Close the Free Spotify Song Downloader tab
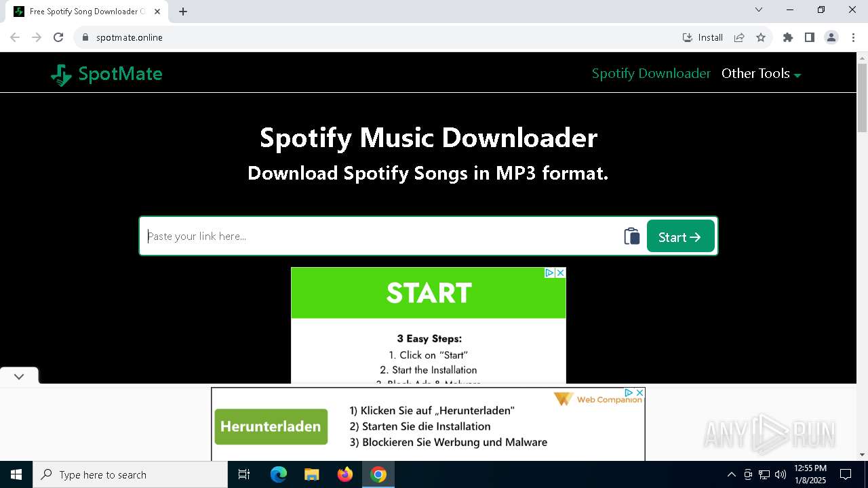The width and height of the screenshot is (868, 488). click(157, 12)
